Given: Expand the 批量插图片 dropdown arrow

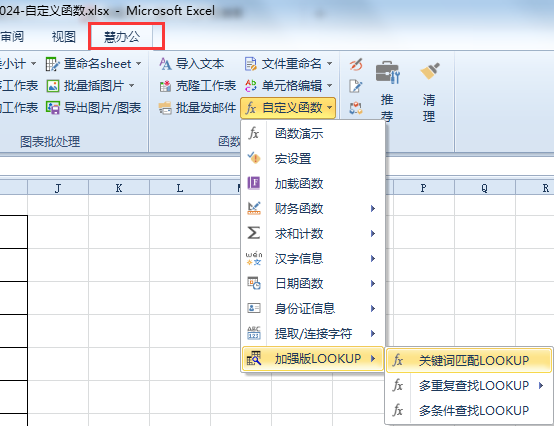Looking at the screenshot, I should tap(131, 86).
